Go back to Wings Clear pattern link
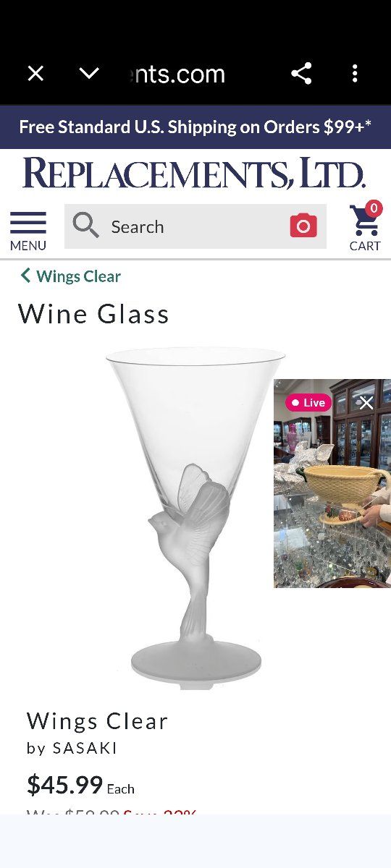 tap(78, 276)
